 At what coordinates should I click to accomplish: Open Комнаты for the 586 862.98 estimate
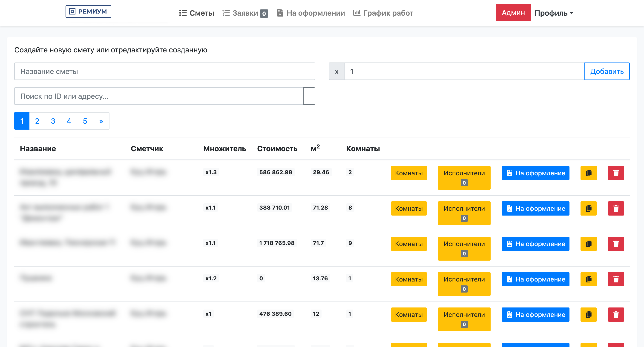pos(409,173)
